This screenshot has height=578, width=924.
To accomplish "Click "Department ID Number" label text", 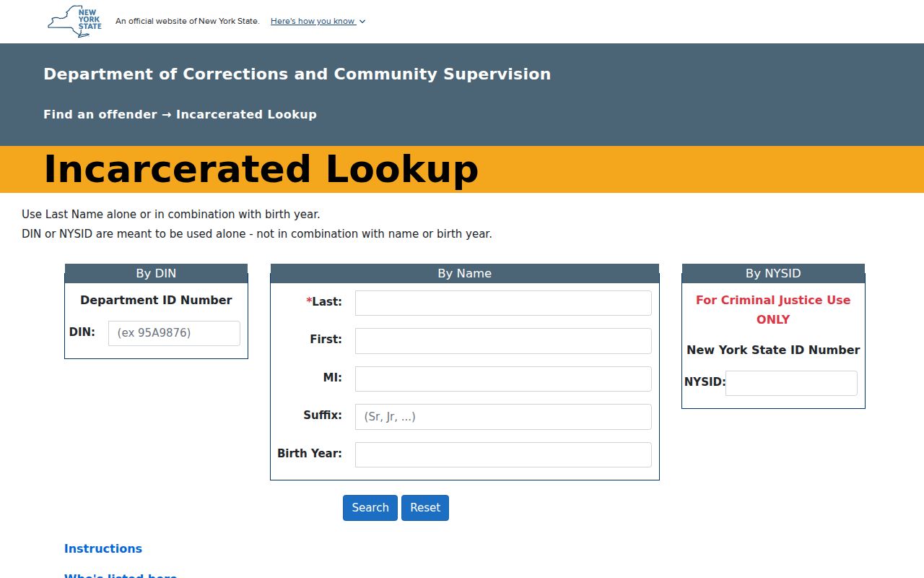I will tap(156, 300).
